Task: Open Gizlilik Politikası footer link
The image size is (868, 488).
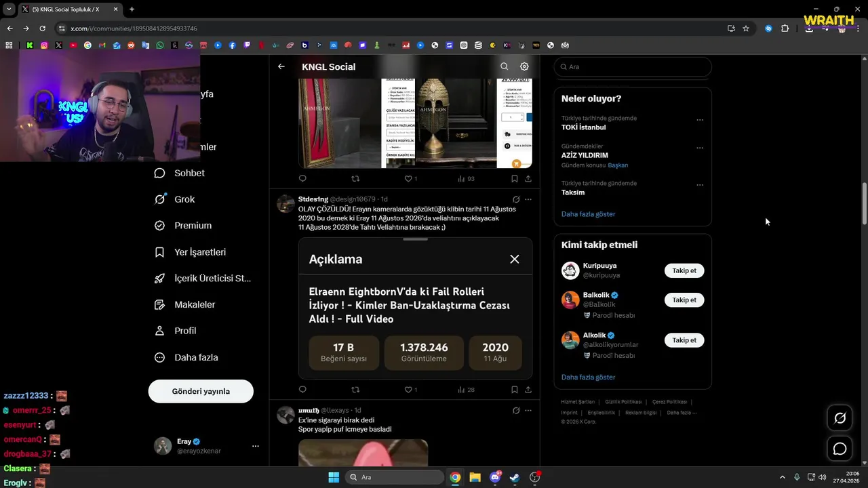Action: (623, 402)
